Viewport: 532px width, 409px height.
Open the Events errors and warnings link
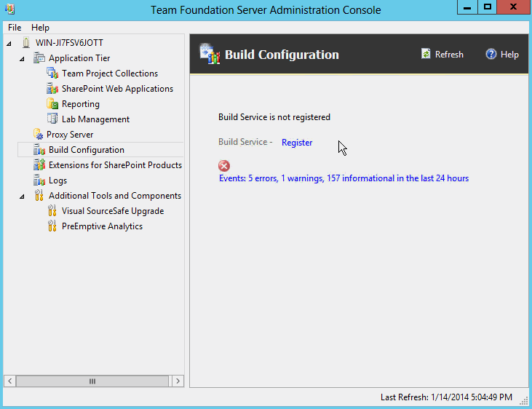click(x=344, y=178)
